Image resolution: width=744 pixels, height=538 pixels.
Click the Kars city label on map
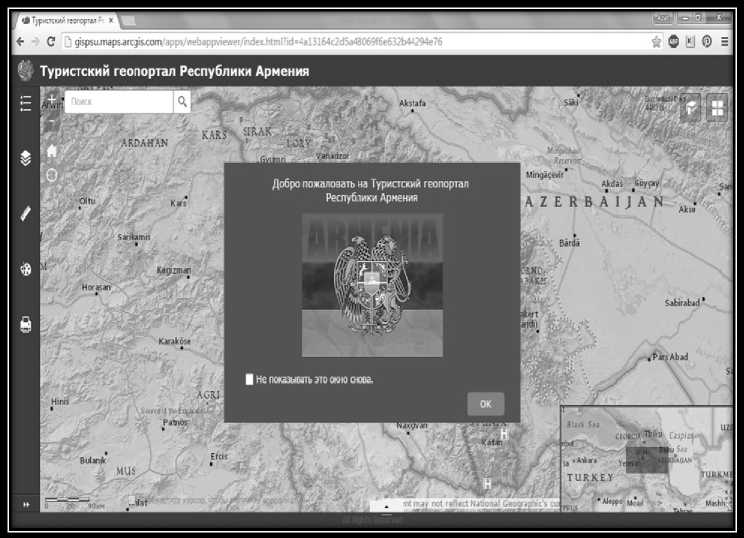pos(178,203)
